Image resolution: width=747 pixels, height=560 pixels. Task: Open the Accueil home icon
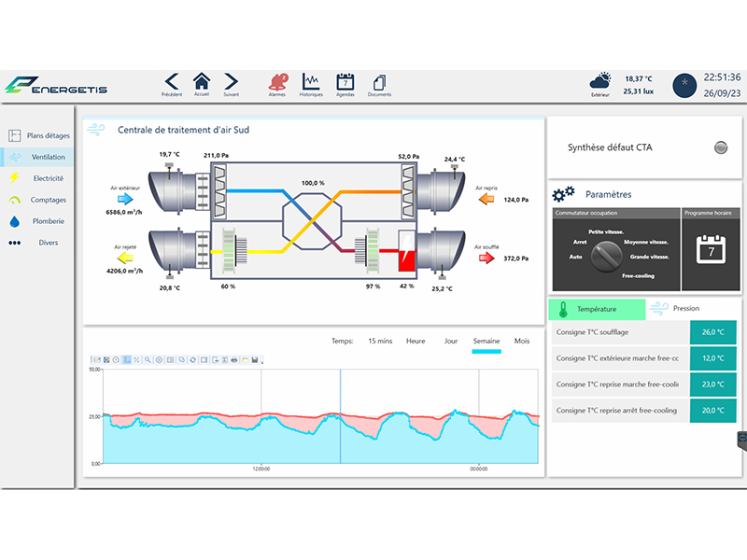(202, 81)
